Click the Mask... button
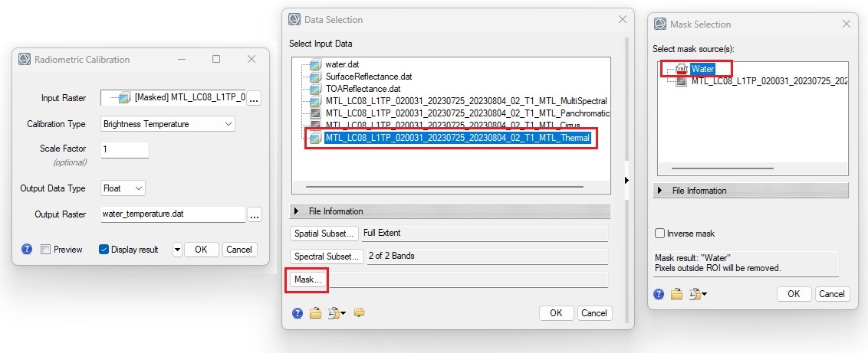 click(307, 280)
